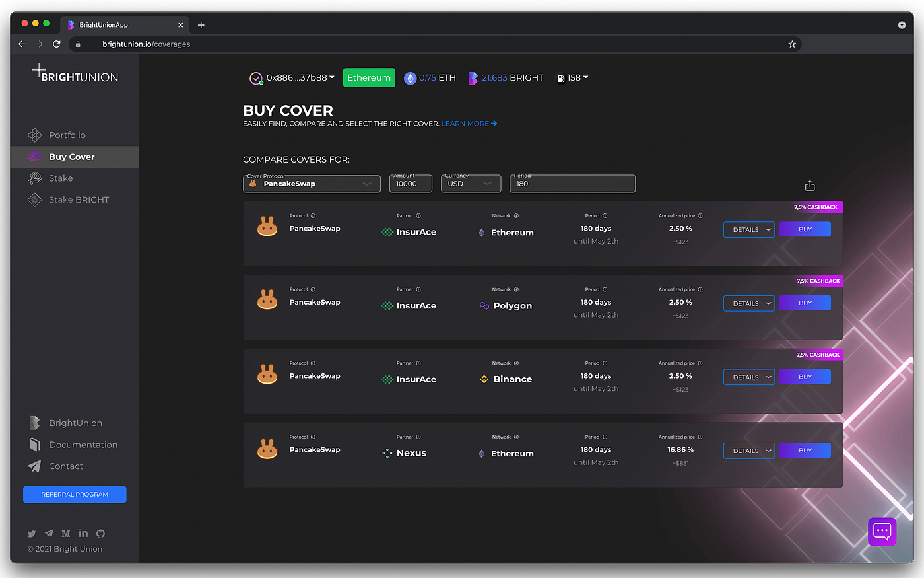Expand DETAILS for InsurAce Ethereum cover
The height and width of the screenshot is (578, 924).
point(749,230)
